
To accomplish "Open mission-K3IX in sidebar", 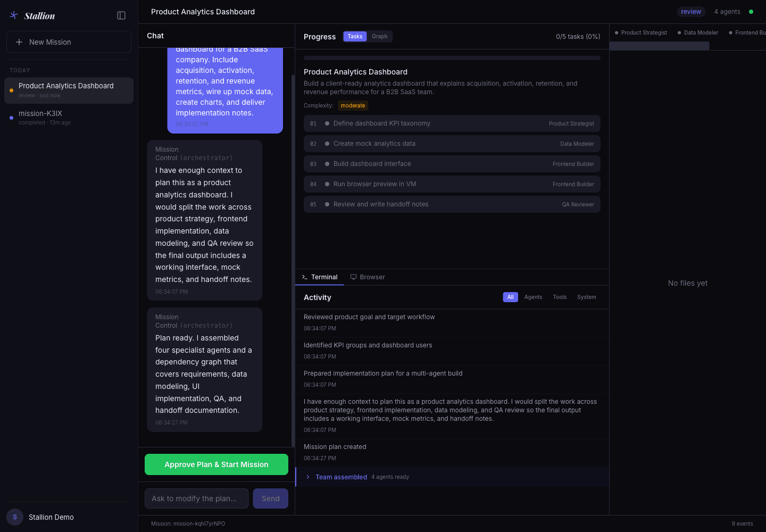I will click(x=69, y=118).
